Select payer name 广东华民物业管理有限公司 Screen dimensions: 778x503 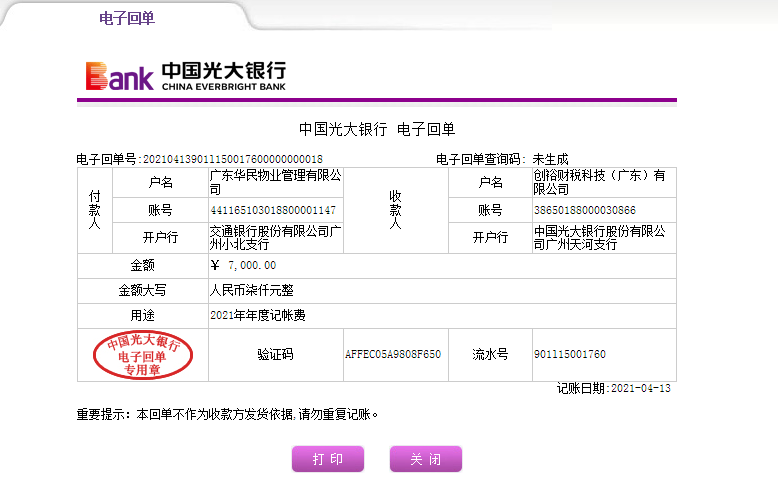point(275,182)
